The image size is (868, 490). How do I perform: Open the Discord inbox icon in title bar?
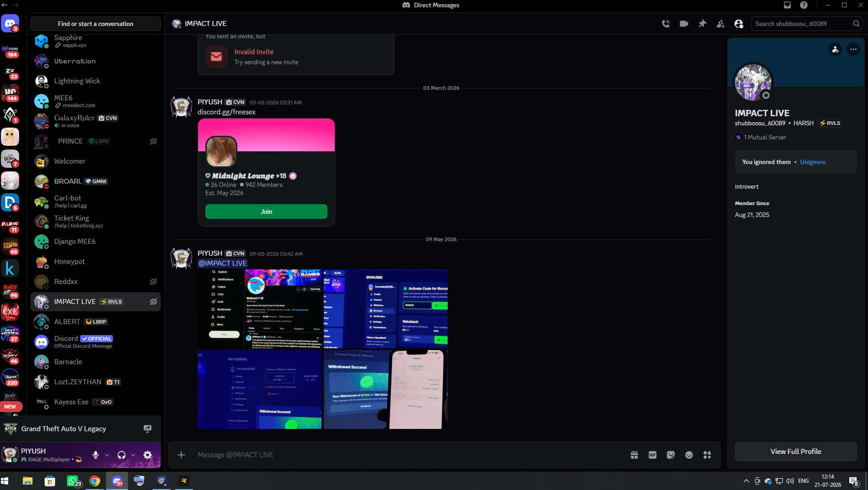click(x=787, y=5)
